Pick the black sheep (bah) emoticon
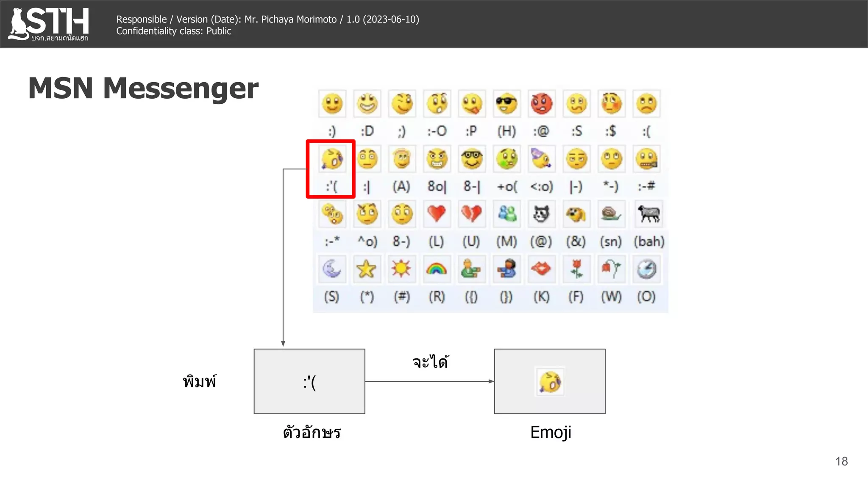The height and width of the screenshot is (488, 868). point(648,214)
